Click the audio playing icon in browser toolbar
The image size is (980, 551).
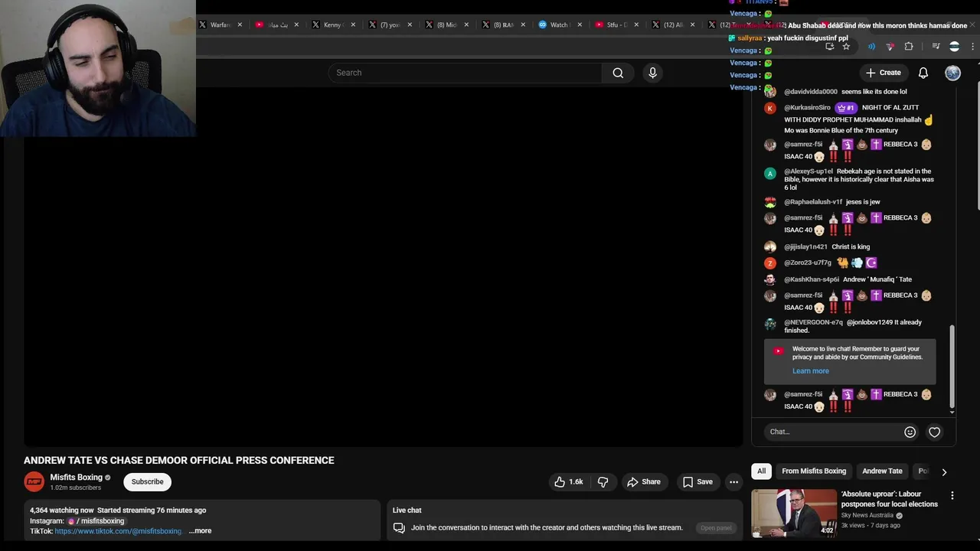[871, 47]
